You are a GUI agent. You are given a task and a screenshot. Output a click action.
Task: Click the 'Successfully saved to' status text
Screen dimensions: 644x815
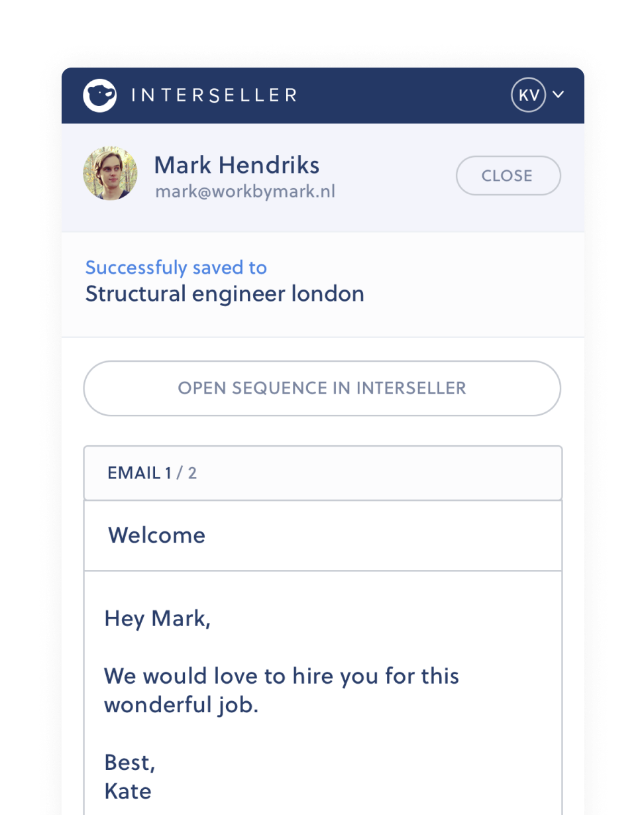(176, 268)
